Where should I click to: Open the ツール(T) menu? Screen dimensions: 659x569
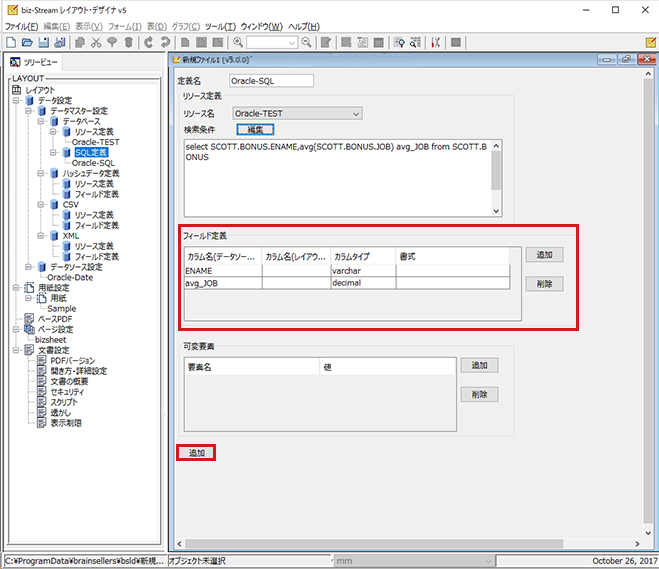click(220, 26)
